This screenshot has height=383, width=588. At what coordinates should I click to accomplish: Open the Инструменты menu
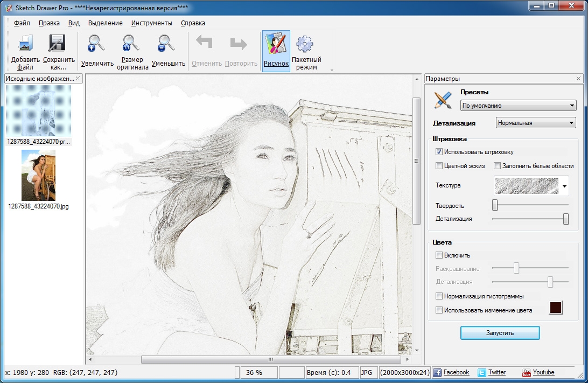coord(151,23)
